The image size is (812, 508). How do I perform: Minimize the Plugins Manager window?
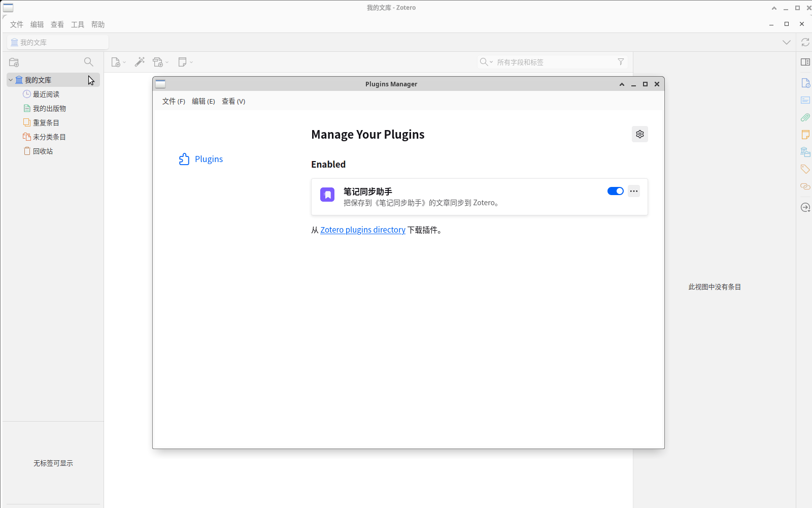[x=633, y=84]
